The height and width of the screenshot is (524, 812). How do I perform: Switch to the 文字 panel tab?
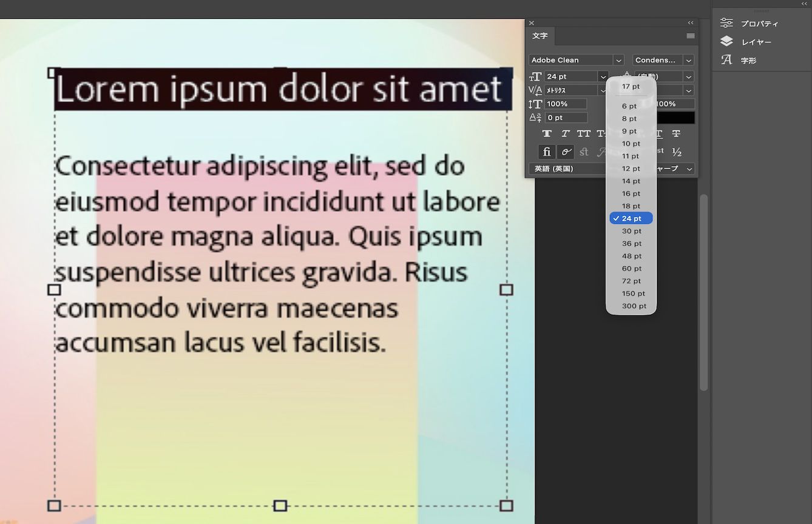[540, 36]
